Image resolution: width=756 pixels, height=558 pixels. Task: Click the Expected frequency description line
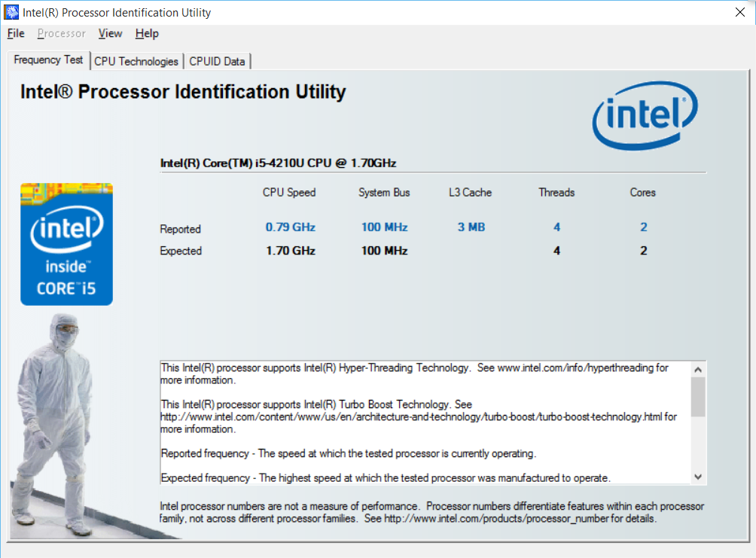[386, 478]
